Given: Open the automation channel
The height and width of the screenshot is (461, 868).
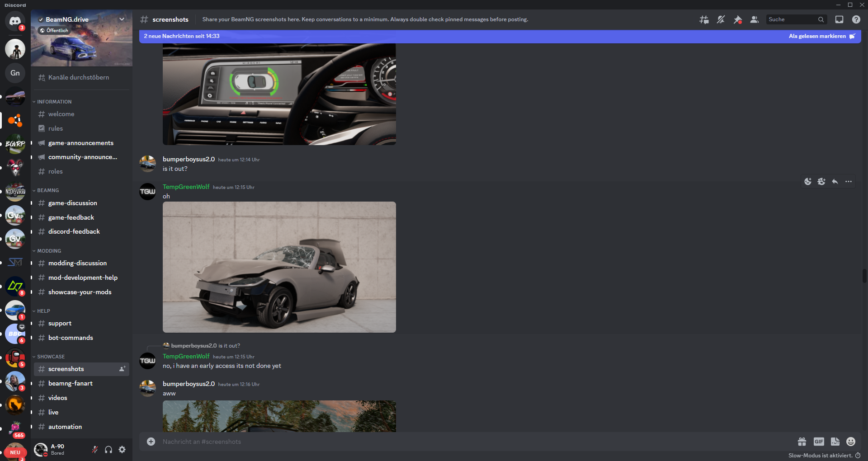Looking at the screenshot, I should pos(81,427).
